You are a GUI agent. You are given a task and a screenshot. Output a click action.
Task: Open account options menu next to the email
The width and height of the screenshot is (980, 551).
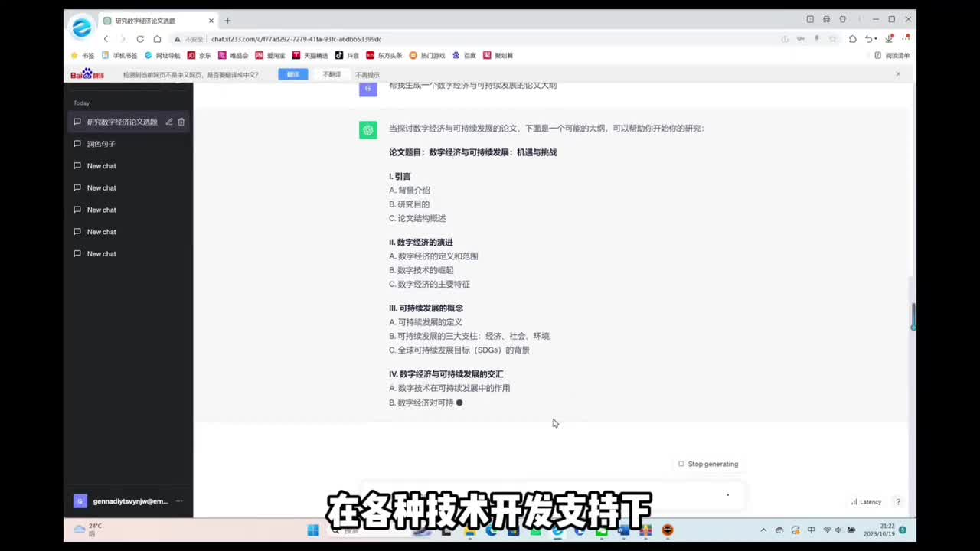click(x=179, y=501)
